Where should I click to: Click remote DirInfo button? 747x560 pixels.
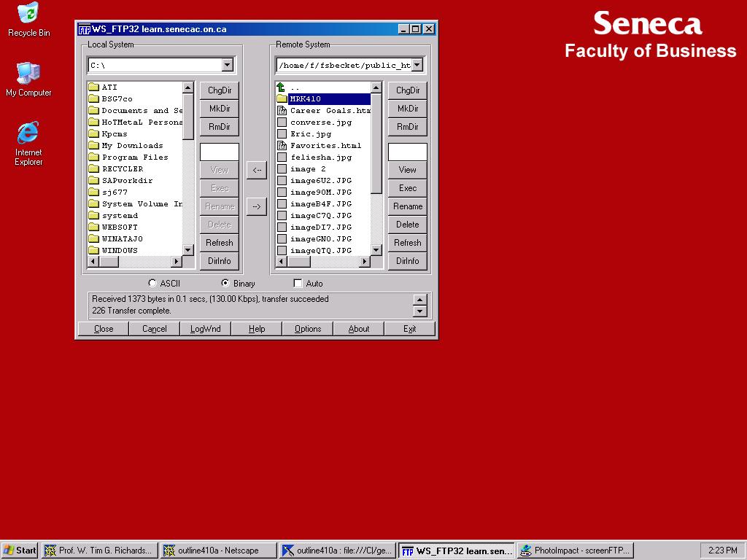coord(408,261)
